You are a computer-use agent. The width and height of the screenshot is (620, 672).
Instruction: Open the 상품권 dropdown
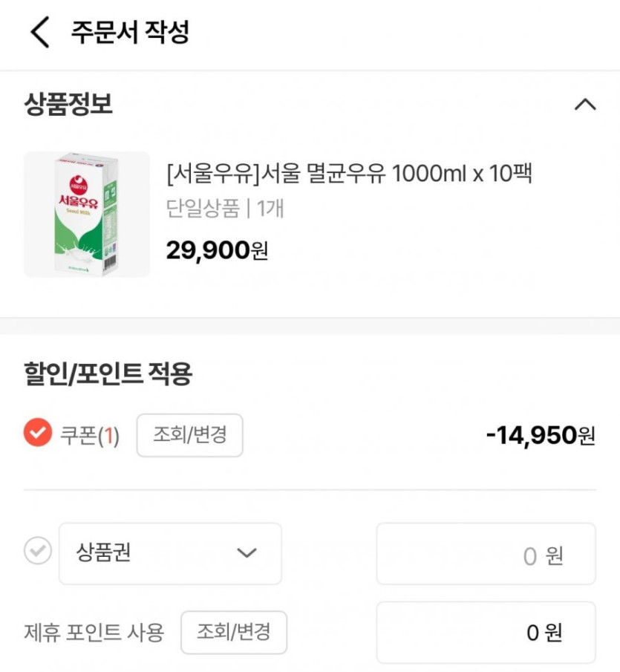pyautogui.click(x=169, y=553)
